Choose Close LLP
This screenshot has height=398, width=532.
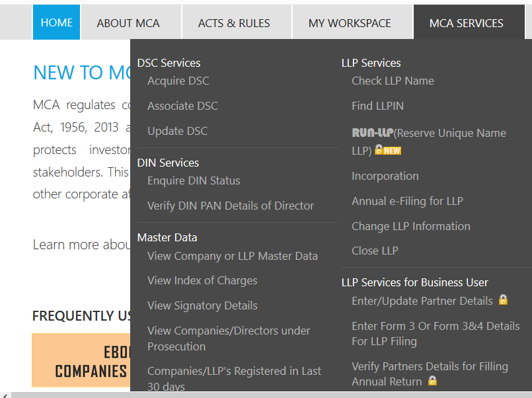point(375,251)
